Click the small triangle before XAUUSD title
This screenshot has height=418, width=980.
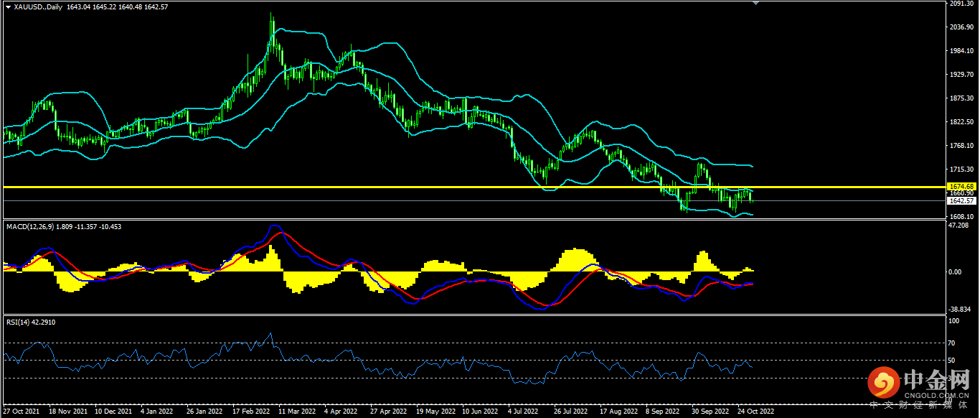pos(8,6)
